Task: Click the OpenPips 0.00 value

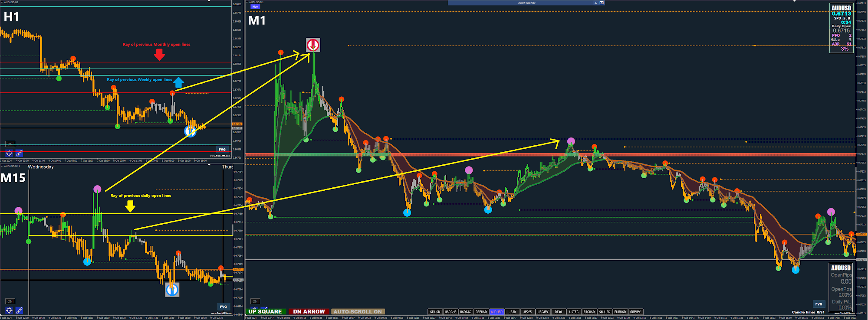Action: [846, 281]
